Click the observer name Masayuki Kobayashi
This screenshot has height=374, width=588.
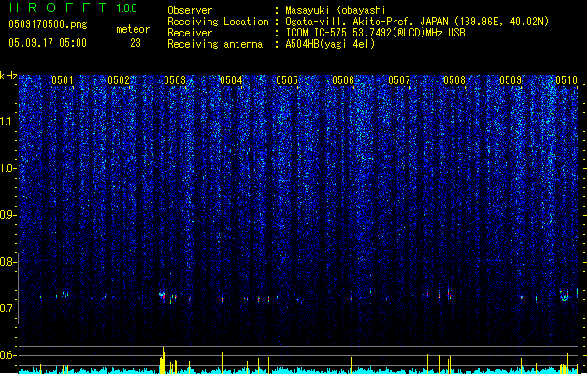pos(336,10)
